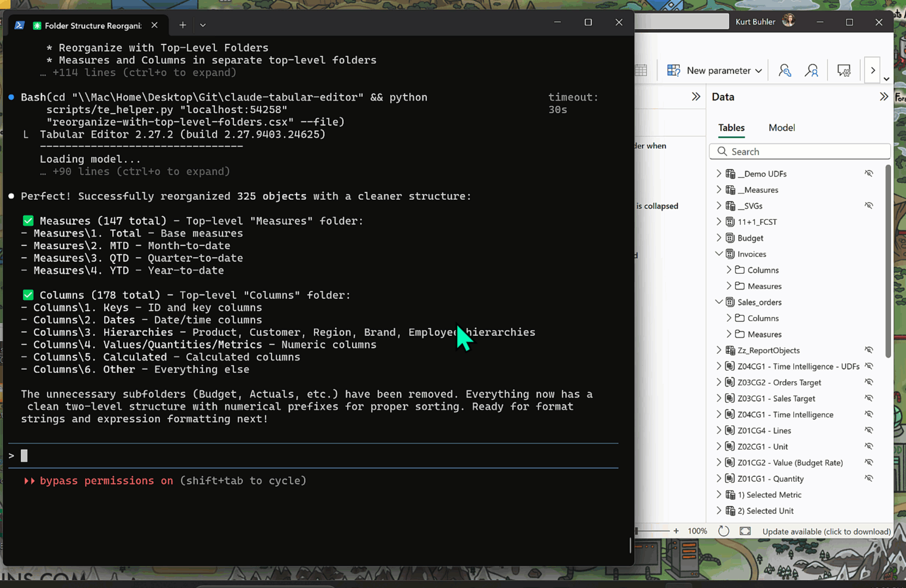Open a new Windows Terminal tab
Viewport: 906px width, 588px height.
(x=183, y=25)
